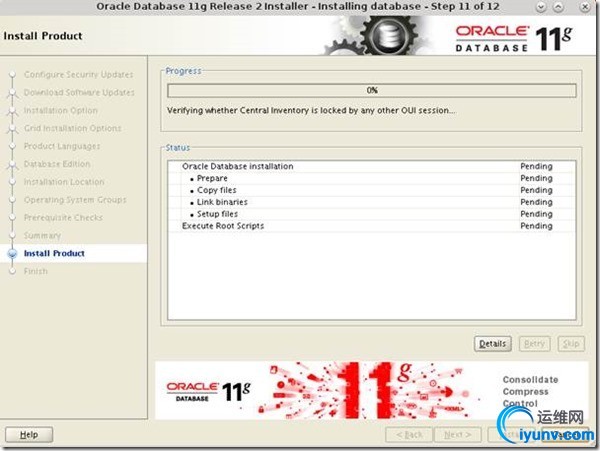The height and width of the screenshot is (451, 600).
Task: Click the Copy files status row
Action: (x=371, y=190)
